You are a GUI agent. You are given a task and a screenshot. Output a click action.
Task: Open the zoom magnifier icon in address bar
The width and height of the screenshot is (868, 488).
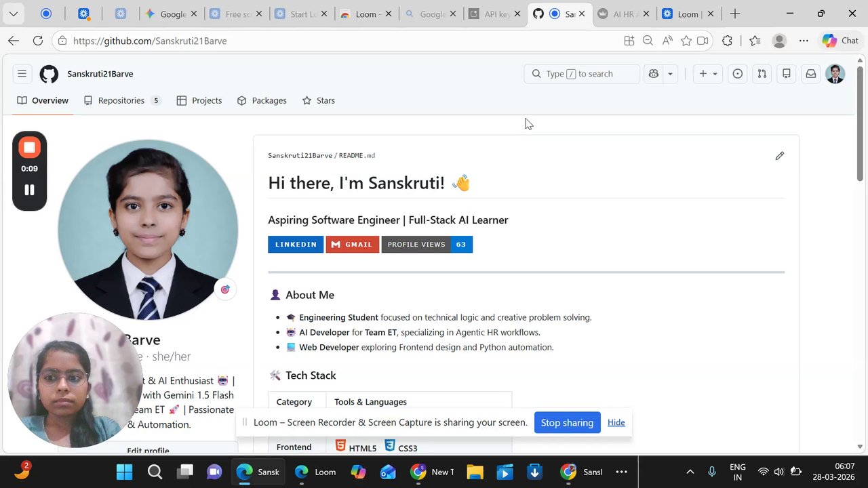coord(648,41)
